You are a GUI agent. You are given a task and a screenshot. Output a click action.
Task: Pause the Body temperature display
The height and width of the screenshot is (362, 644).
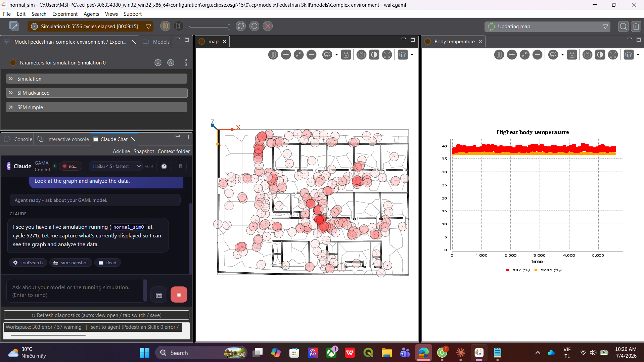(x=499, y=55)
